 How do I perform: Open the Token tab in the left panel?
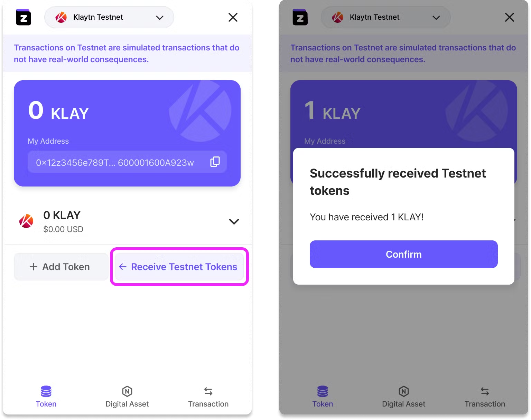pos(46,397)
